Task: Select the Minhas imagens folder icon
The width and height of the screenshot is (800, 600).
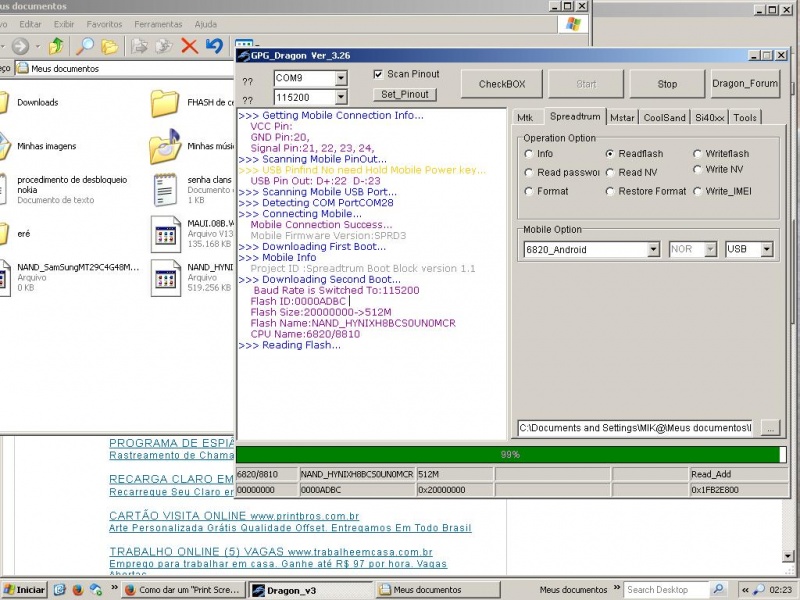Action: tap(5, 146)
